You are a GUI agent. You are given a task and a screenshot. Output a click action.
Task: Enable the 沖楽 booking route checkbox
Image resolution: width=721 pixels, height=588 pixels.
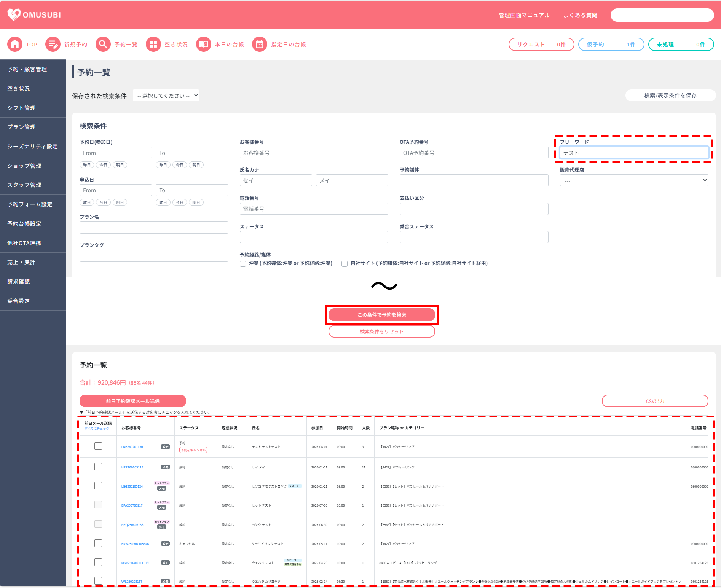pos(243,264)
